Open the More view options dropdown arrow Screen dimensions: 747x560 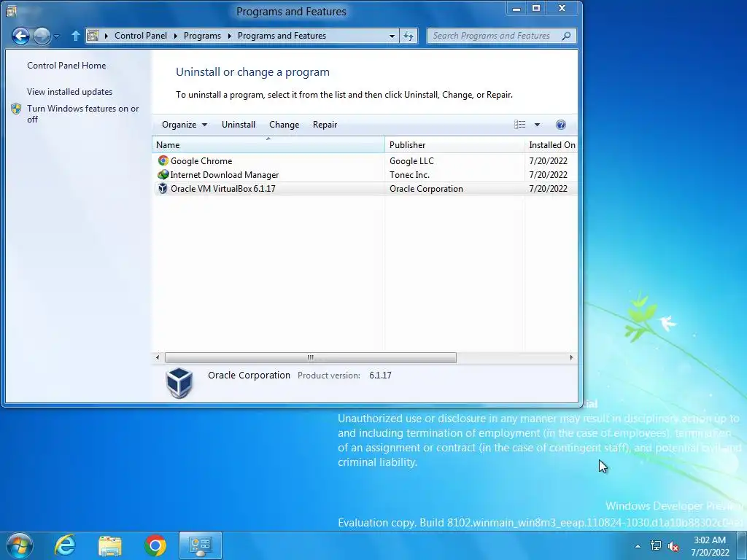coord(537,124)
